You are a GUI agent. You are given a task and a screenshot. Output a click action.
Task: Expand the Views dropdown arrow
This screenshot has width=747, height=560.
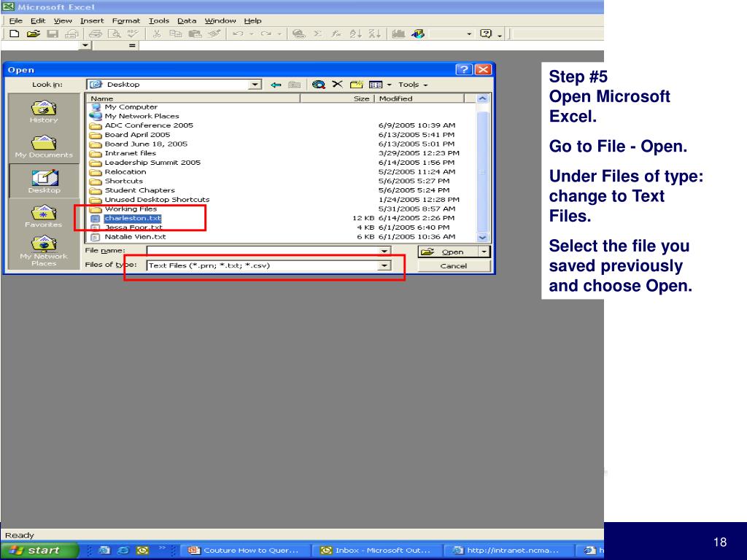coord(389,85)
